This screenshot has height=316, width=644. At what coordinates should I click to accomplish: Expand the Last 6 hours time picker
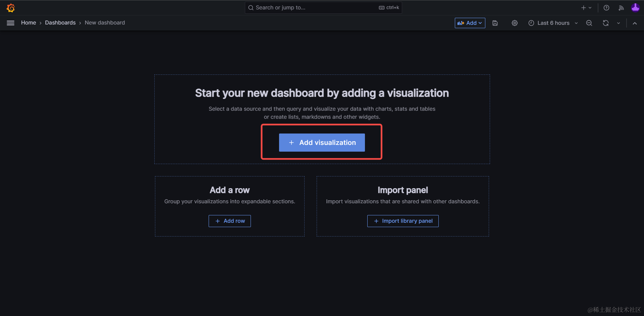coord(553,23)
